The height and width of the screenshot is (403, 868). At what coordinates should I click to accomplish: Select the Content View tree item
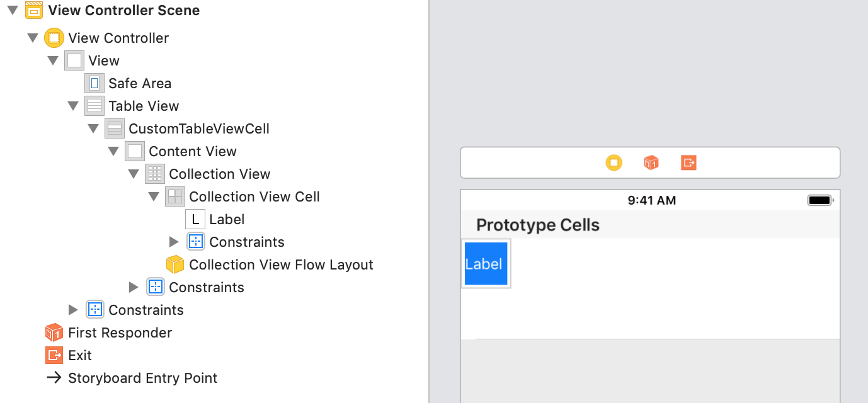tap(192, 151)
